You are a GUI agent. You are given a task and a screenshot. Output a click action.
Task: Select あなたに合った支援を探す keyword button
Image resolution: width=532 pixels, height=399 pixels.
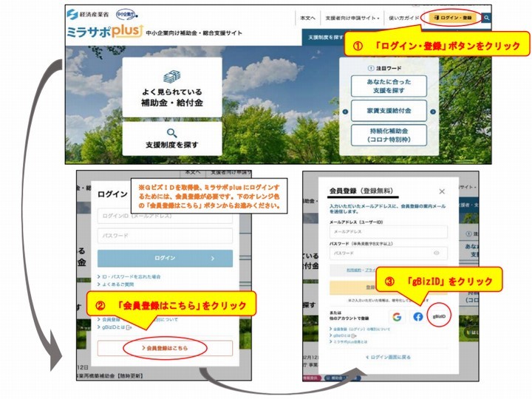pyautogui.click(x=389, y=86)
